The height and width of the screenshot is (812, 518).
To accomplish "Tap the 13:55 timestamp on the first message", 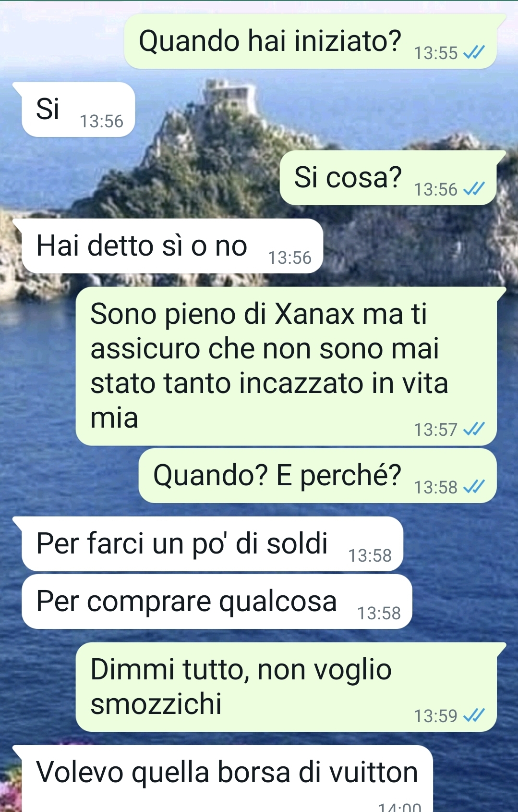I will [435, 53].
